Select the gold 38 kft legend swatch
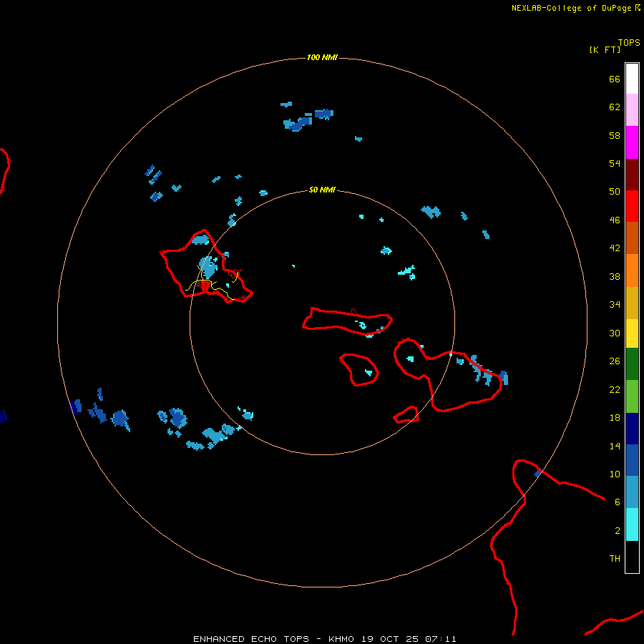 coord(632,303)
